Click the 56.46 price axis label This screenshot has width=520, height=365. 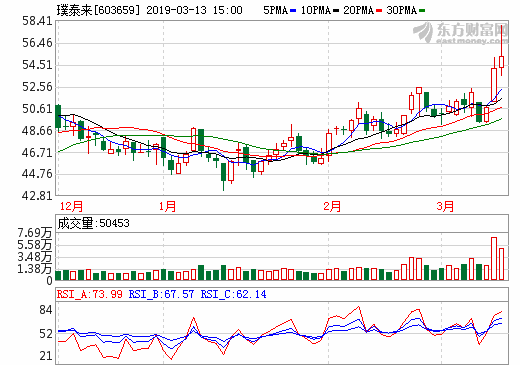coord(37,43)
